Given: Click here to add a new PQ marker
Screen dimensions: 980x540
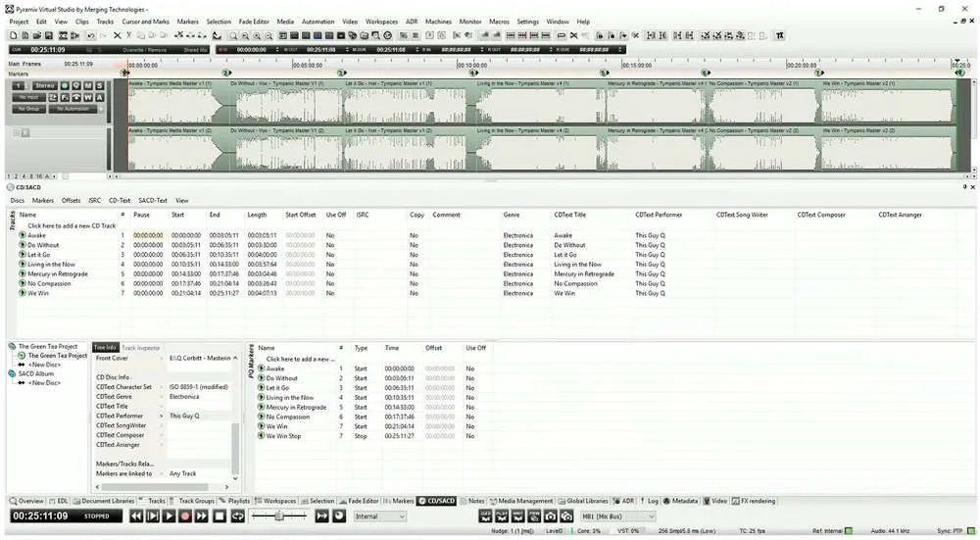Looking at the screenshot, I should point(301,360).
